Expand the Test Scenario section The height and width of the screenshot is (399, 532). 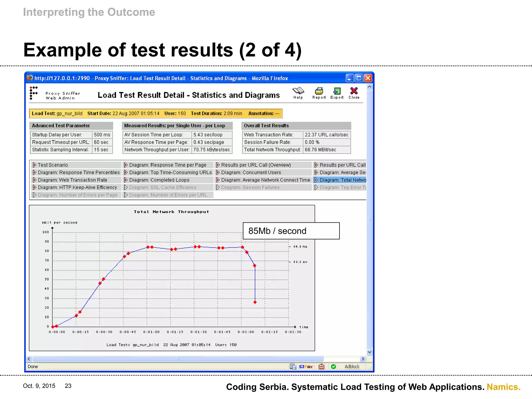click(53, 165)
